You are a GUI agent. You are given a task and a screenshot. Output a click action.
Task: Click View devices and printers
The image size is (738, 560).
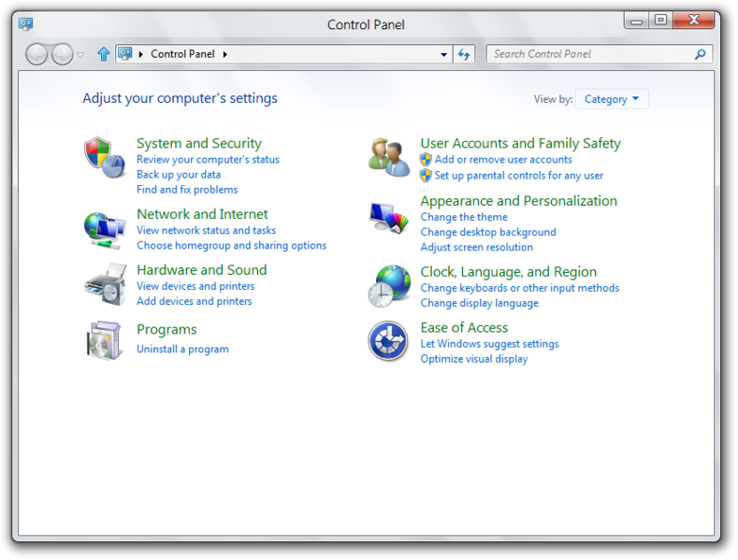point(195,286)
